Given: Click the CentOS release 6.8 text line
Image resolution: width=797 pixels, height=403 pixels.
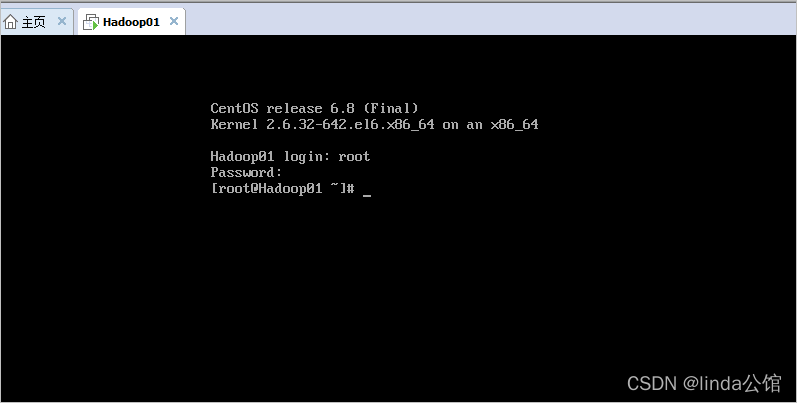Looking at the screenshot, I should click(314, 108).
